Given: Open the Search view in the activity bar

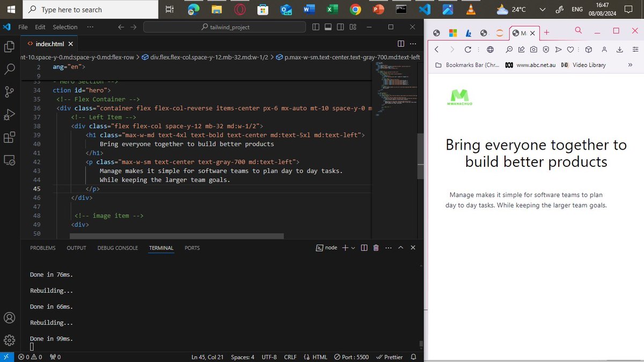Looking at the screenshot, I should tap(9, 69).
